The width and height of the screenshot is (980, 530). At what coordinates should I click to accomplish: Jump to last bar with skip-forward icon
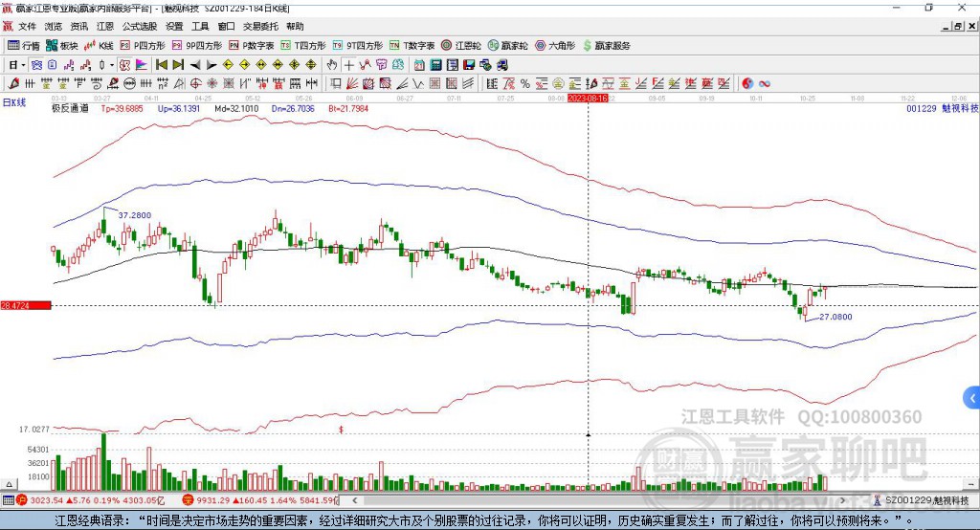[178, 65]
